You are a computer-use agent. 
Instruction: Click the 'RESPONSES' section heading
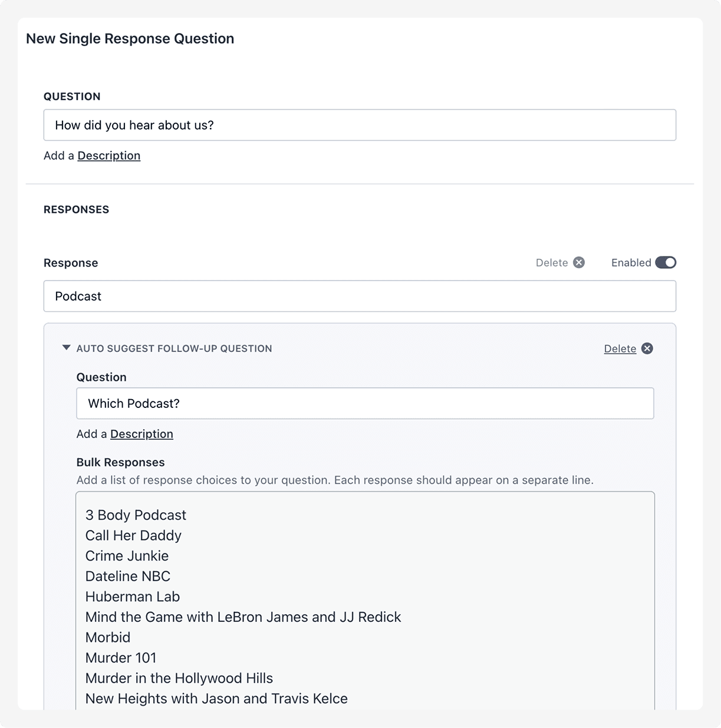(x=76, y=209)
